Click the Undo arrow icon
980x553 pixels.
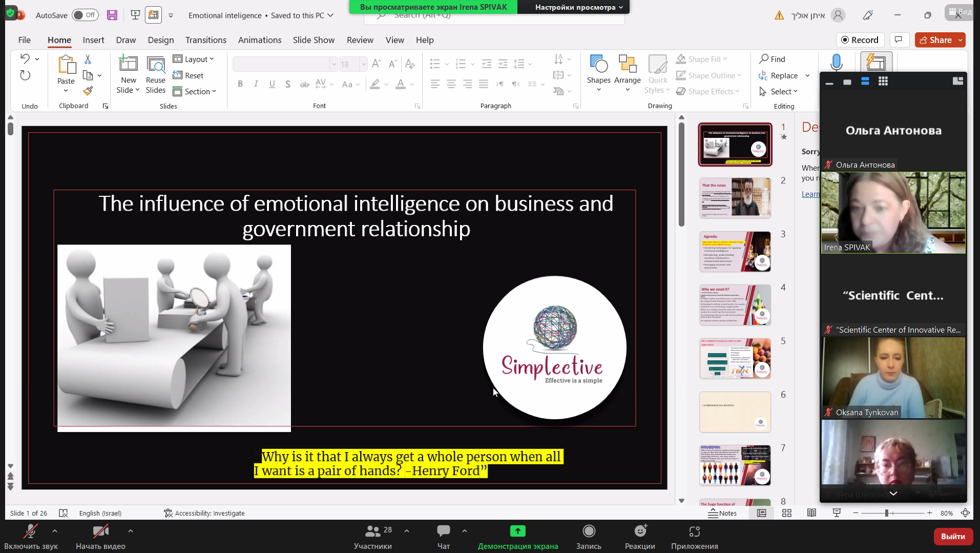pyautogui.click(x=25, y=58)
